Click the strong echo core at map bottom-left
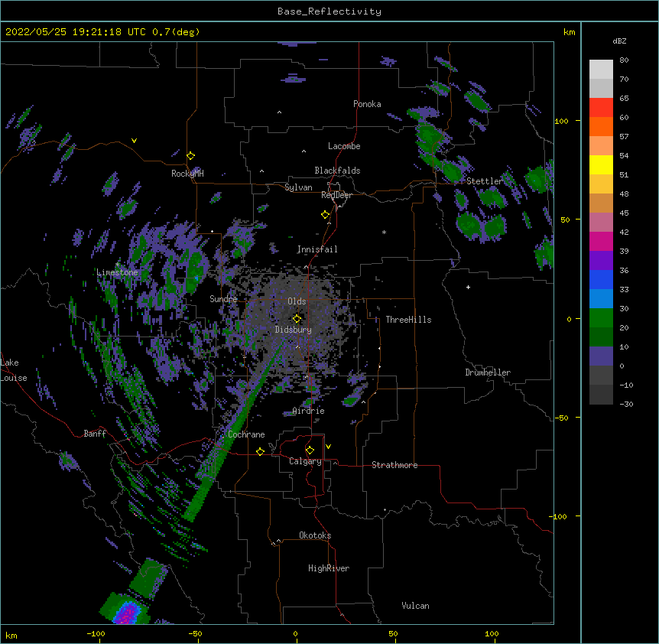659x644 pixels. point(126,613)
